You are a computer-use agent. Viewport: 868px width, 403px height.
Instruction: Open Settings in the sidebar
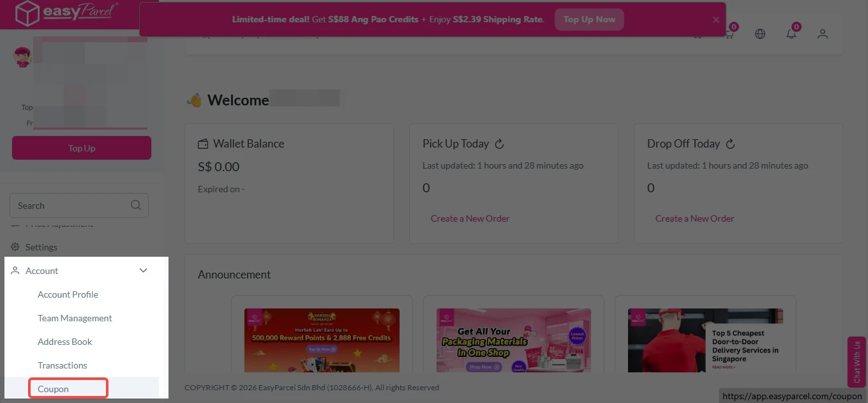coord(41,247)
